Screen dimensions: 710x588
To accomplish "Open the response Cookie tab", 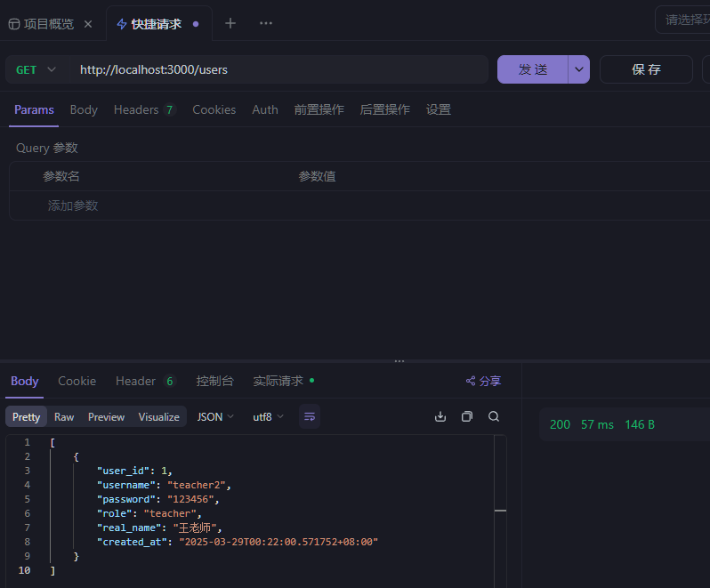I will (77, 381).
